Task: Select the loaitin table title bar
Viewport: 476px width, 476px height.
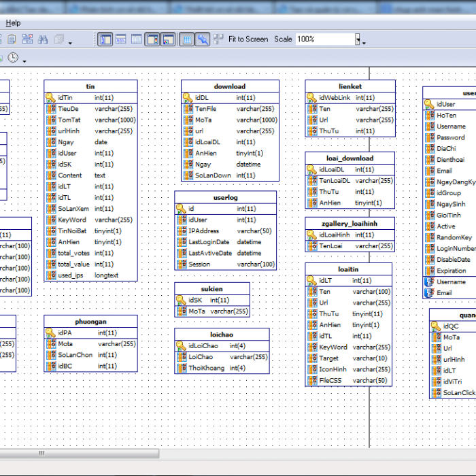Action: (x=348, y=269)
